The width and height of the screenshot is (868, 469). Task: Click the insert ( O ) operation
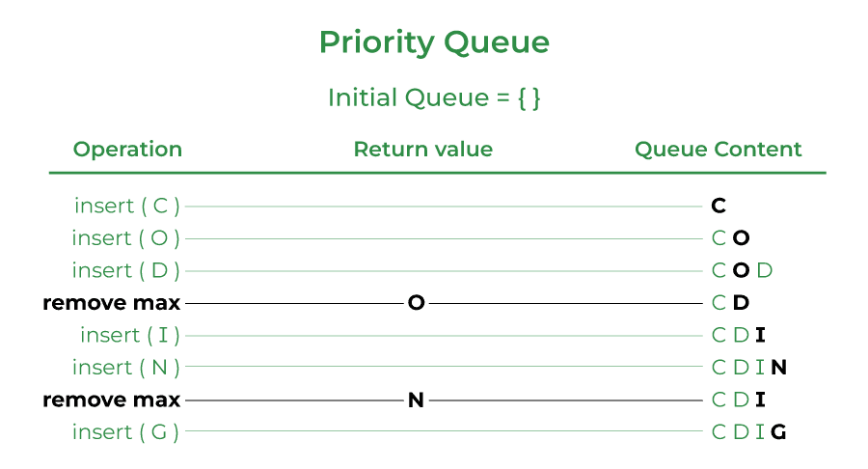[x=126, y=238]
